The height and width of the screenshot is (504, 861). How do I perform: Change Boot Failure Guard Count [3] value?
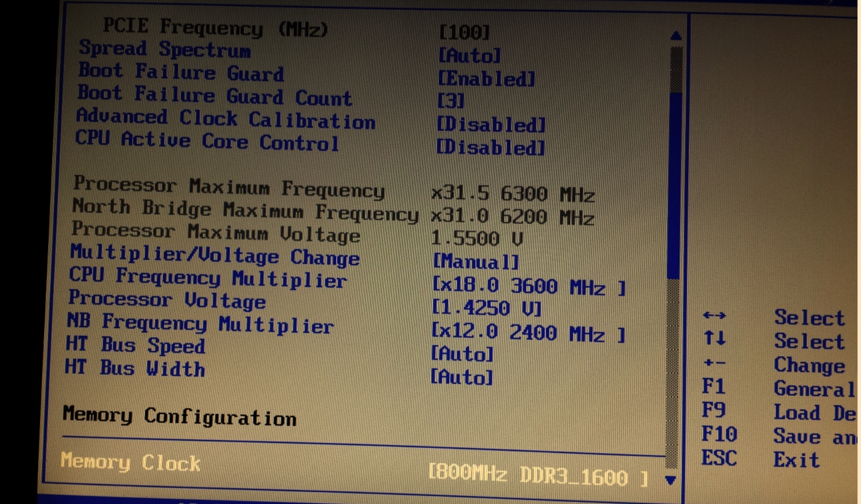tap(451, 101)
